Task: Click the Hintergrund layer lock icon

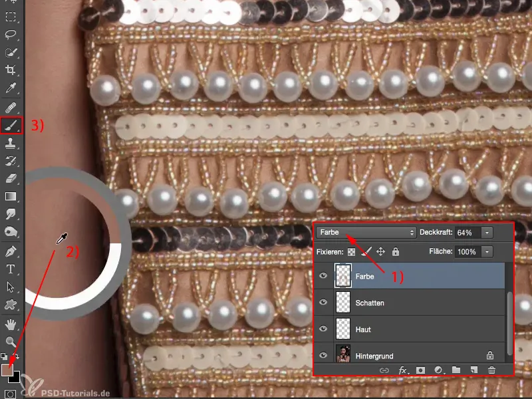Action: [x=490, y=355]
